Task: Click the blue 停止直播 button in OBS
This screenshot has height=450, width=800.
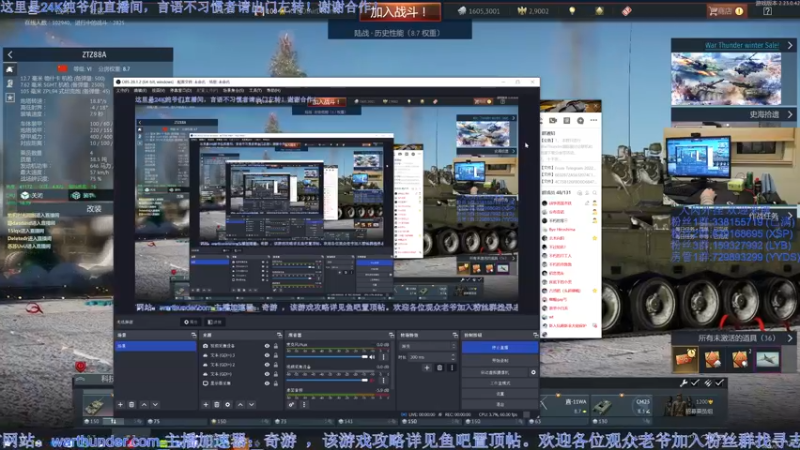Action: tap(500, 347)
